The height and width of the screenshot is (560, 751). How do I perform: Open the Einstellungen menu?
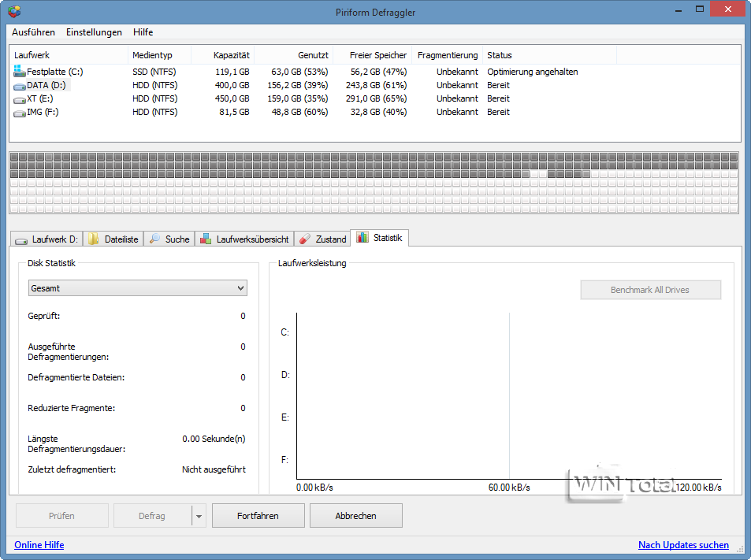point(94,32)
